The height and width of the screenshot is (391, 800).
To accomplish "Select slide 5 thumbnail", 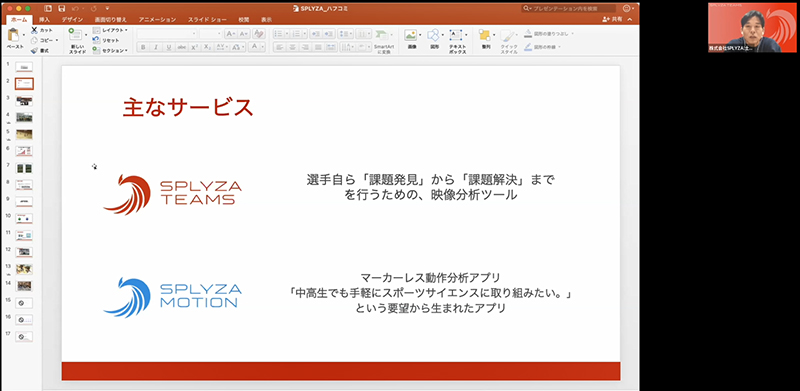I will 24,134.
